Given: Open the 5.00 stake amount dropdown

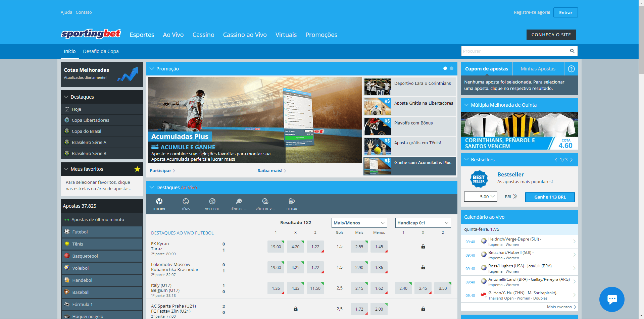Looking at the screenshot, I should pyautogui.click(x=481, y=197).
